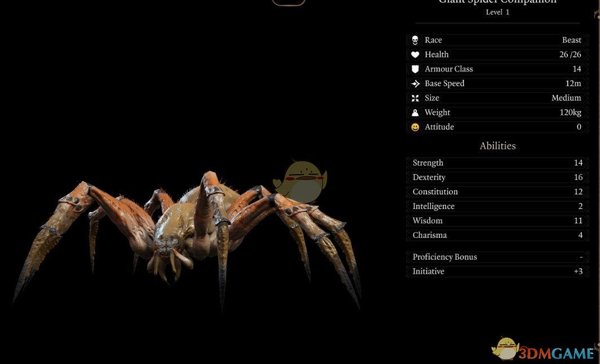Click the 26 /26 health value
This screenshot has width=600, height=364.
[570, 55]
